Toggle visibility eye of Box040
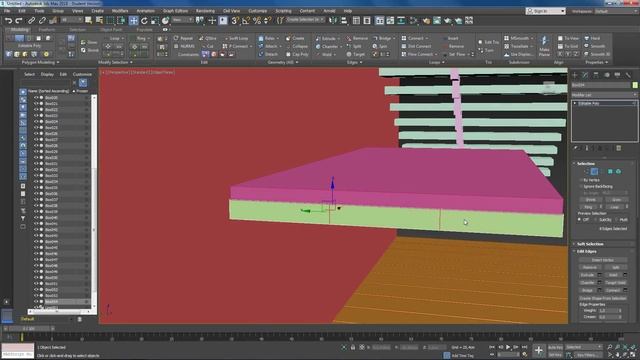This screenshot has height=360, width=640. point(36,218)
